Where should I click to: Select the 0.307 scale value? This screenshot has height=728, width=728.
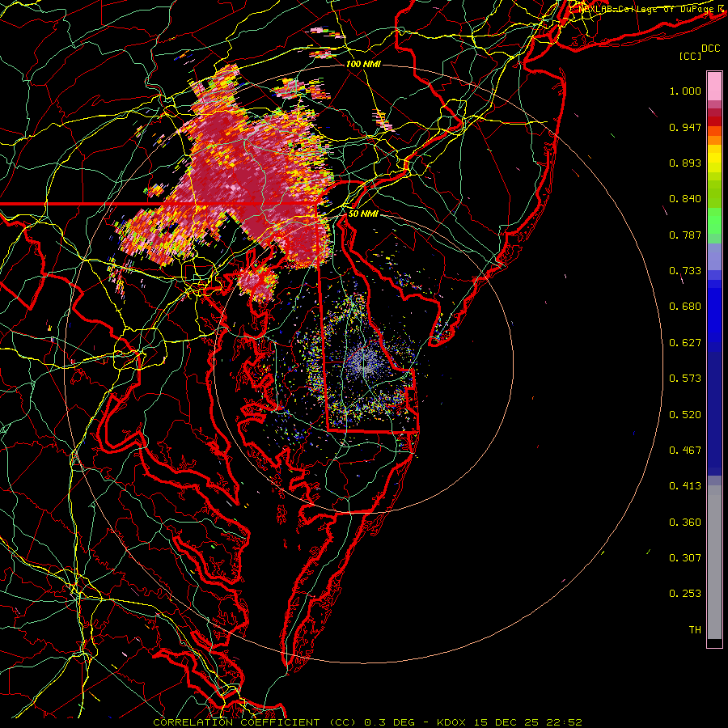pyautogui.click(x=685, y=558)
